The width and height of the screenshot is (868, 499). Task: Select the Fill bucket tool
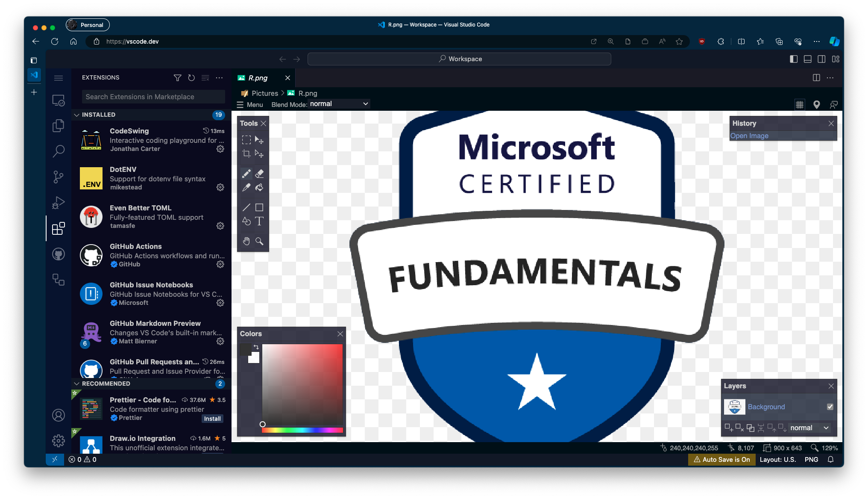260,187
